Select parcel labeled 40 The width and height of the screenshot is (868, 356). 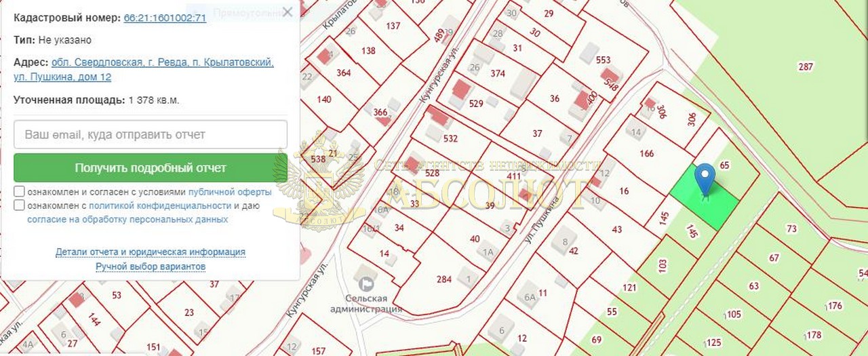click(x=475, y=239)
